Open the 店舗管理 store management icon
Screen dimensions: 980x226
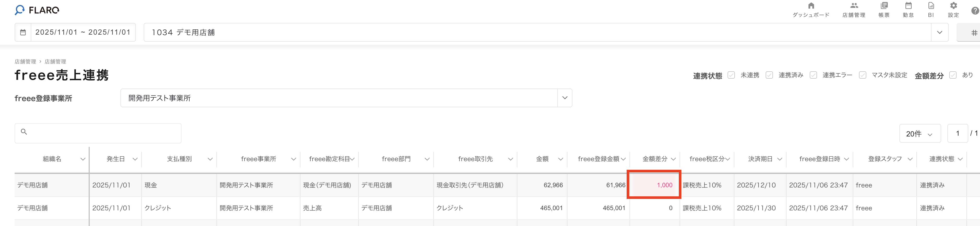[x=854, y=6]
